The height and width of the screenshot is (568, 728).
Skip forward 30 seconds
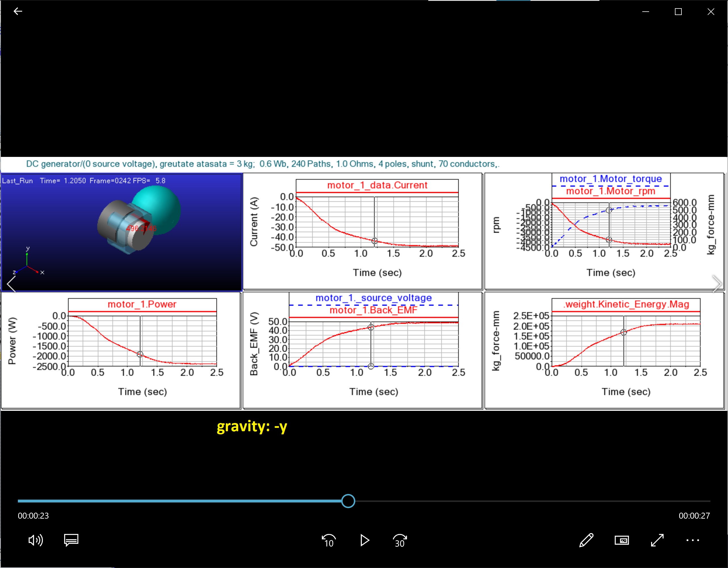click(400, 540)
